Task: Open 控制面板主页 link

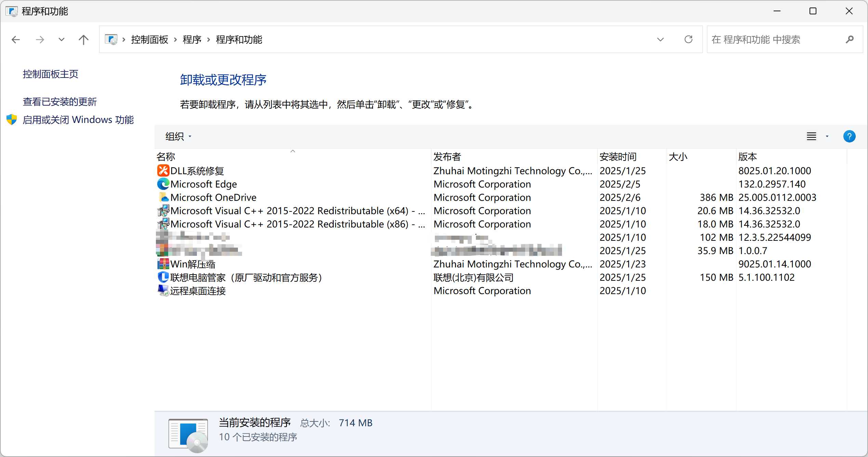Action: (50, 74)
